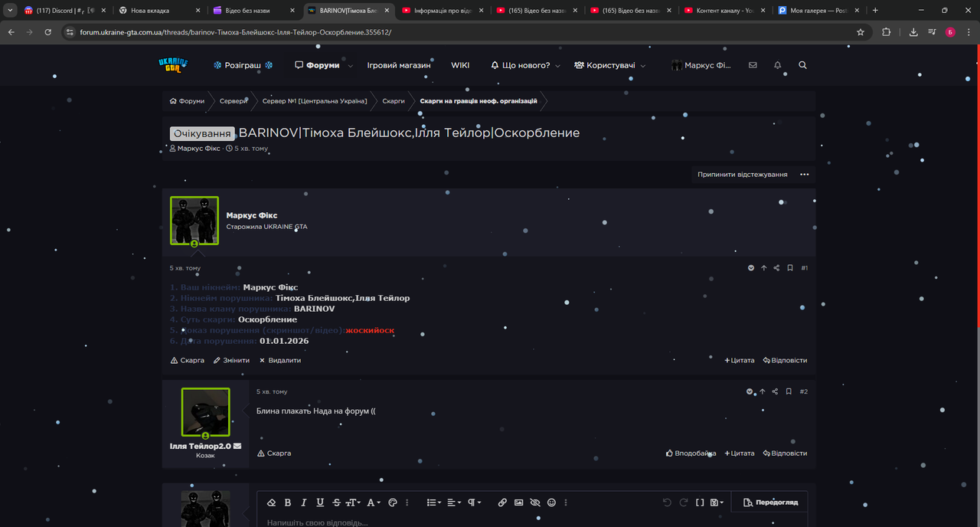
Task: Toggle strikethrough formatting in reply editor
Action: point(337,502)
